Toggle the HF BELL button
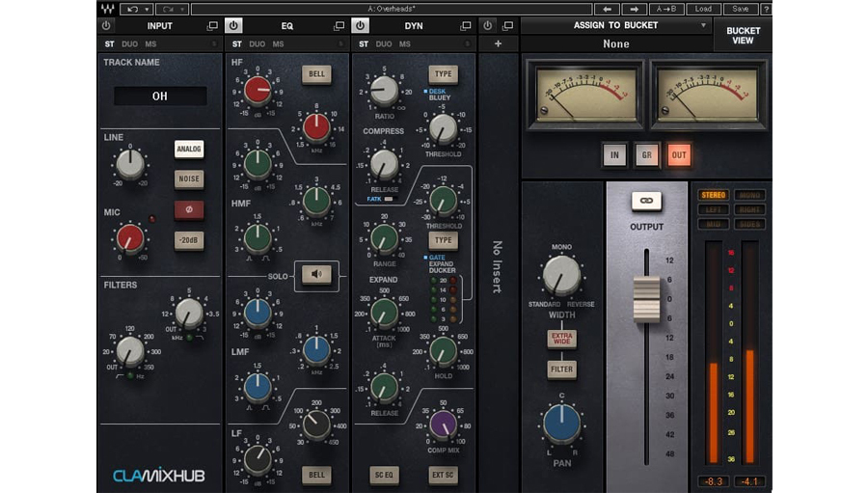 pyautogui.click(x=316, y=73)
